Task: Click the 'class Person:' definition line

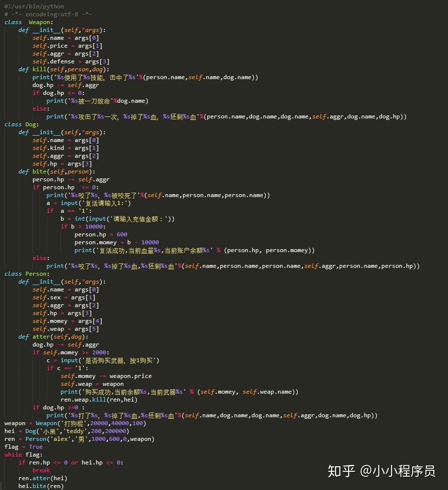Action: click(x=27, y=274)
